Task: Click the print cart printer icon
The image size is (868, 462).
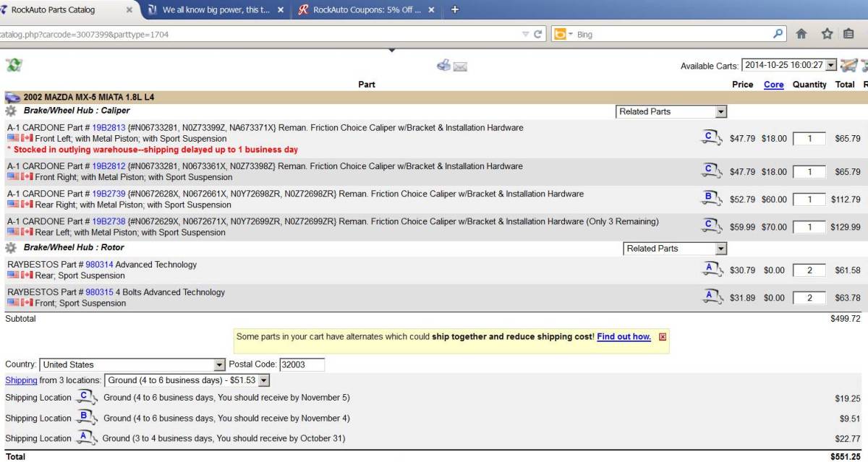Action: (443, 65)
